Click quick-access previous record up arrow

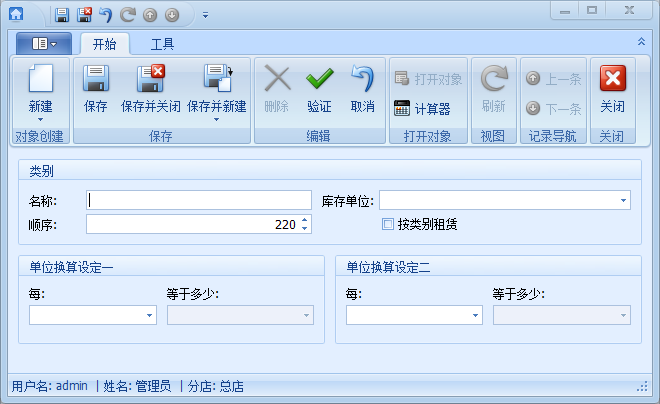[150, 15]
